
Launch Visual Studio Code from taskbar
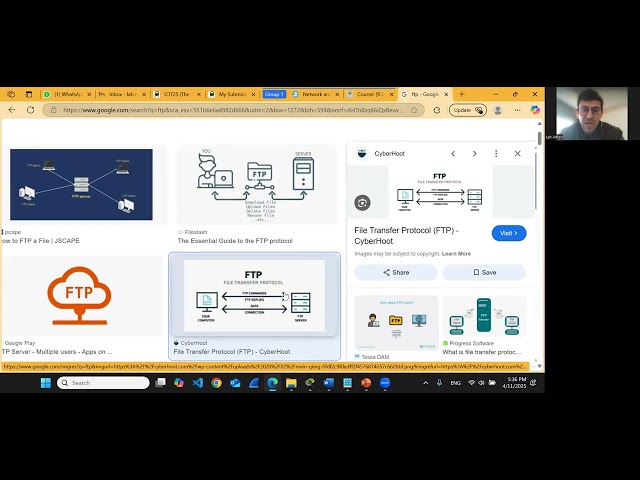198,383
